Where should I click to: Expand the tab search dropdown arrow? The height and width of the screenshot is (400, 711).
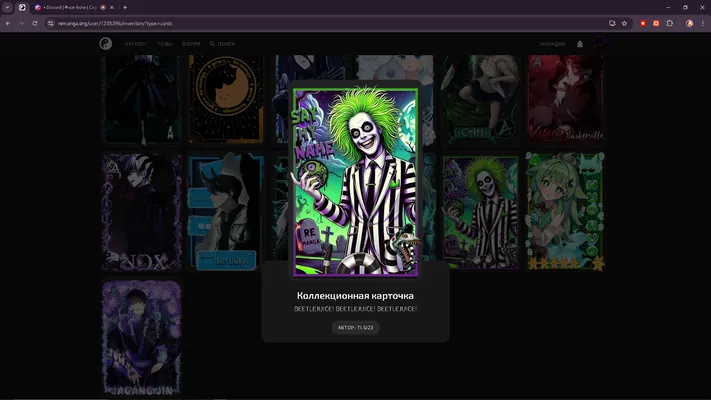7,7
